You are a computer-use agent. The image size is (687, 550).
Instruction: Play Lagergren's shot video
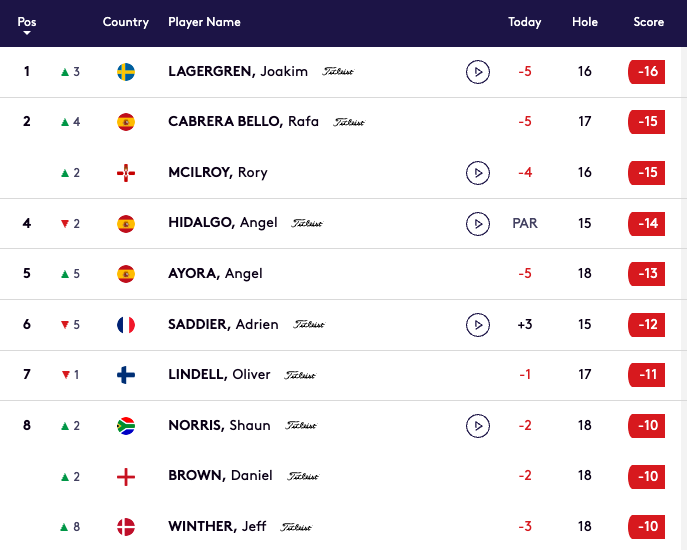click(478, 72)
